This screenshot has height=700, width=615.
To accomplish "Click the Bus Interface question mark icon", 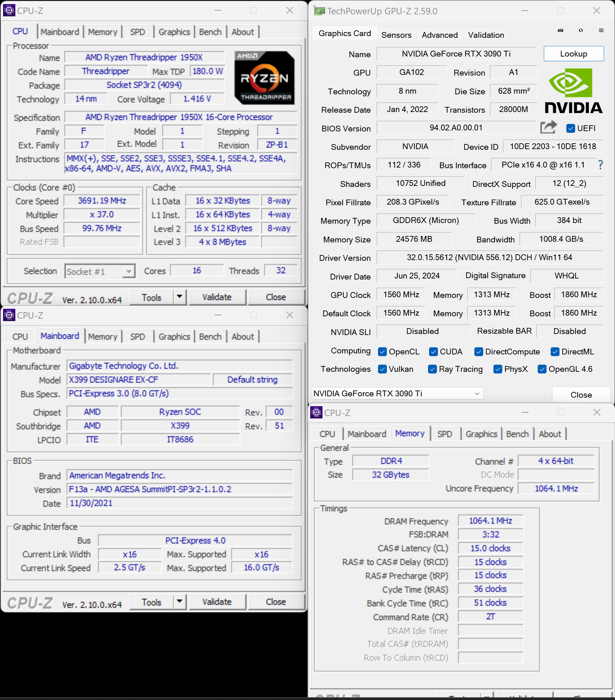I will click(601, 165).
